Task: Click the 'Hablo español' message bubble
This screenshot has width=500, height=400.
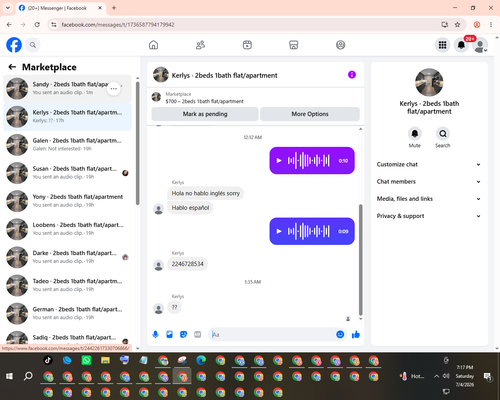Action: 190,208
